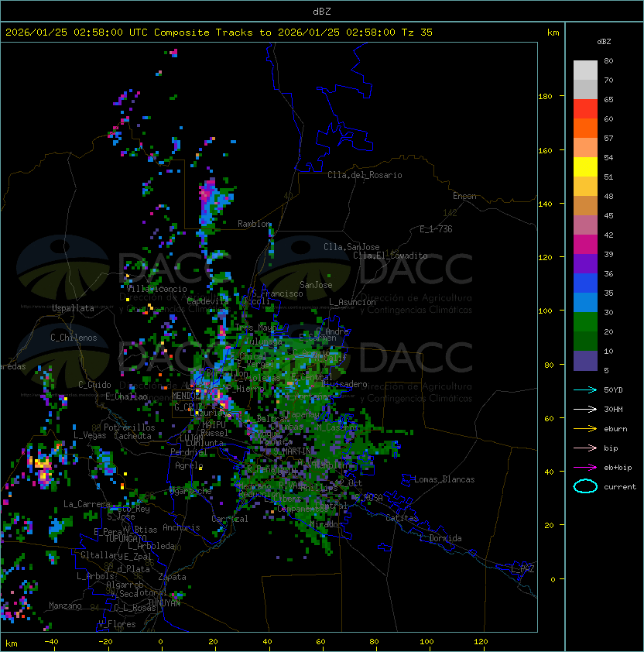Click the Villavicencio place label
Screen dimensions: 644x652
[x=156, y=289]
